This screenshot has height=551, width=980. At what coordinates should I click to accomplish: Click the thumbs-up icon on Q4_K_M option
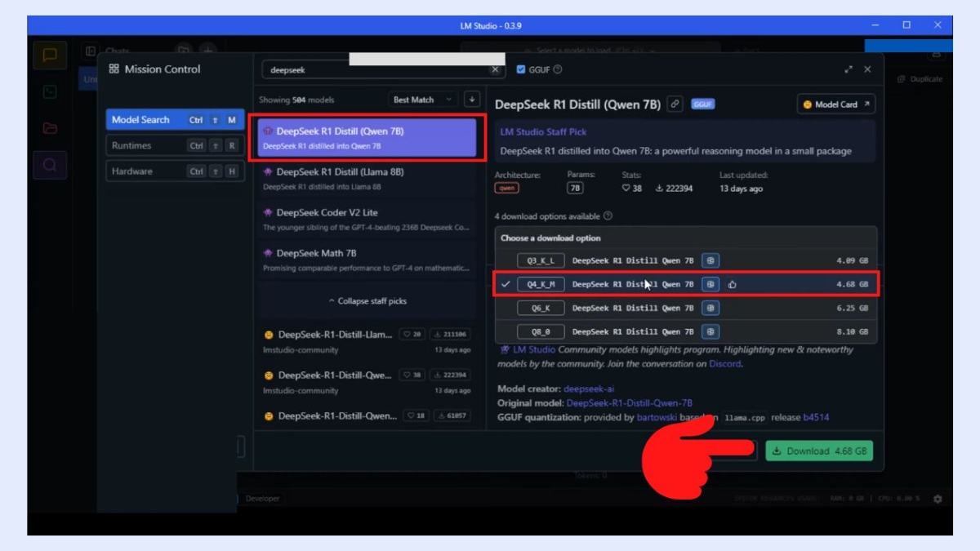[x=733, y=284]
